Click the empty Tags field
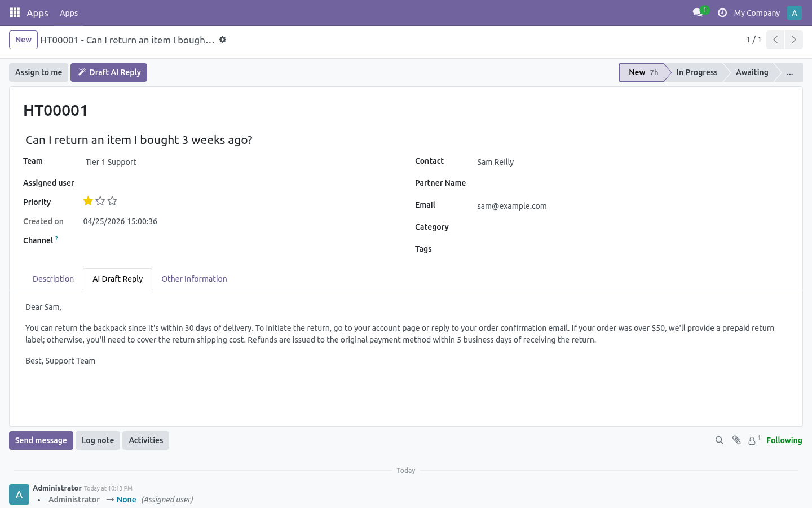The height and width of the screenshot is (508, 812). click(632, 249)
